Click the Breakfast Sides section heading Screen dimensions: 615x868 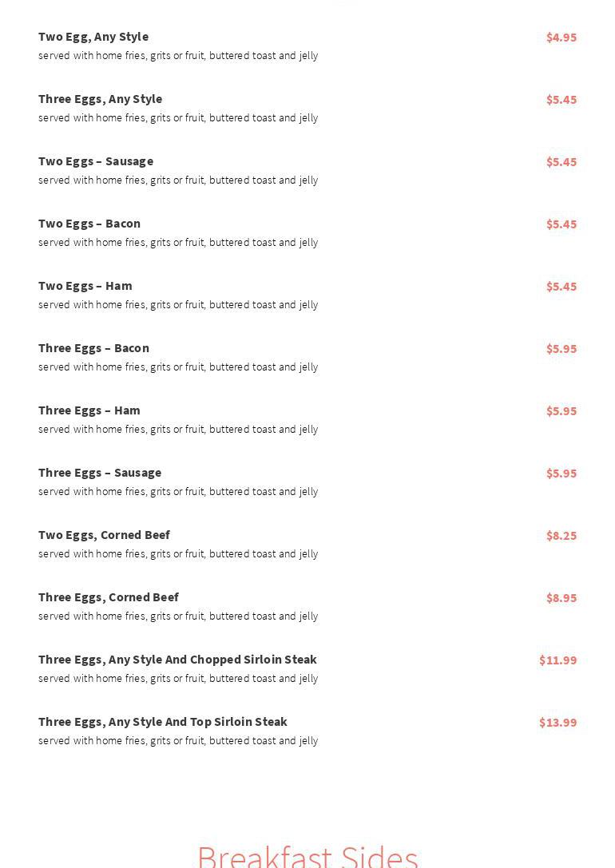click(307, 854)
